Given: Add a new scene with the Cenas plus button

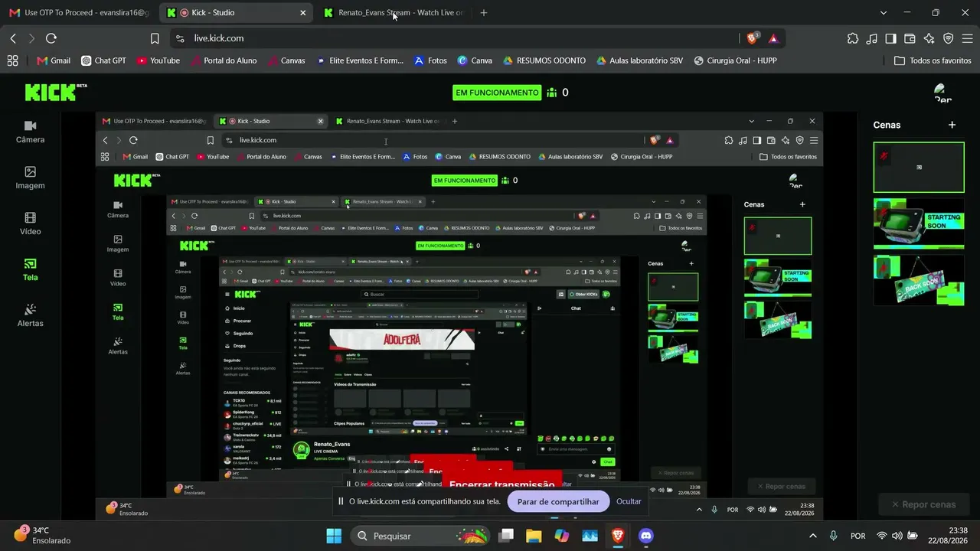Looking at the screenshot, I should pyautogui.click(x=952, y=125).
